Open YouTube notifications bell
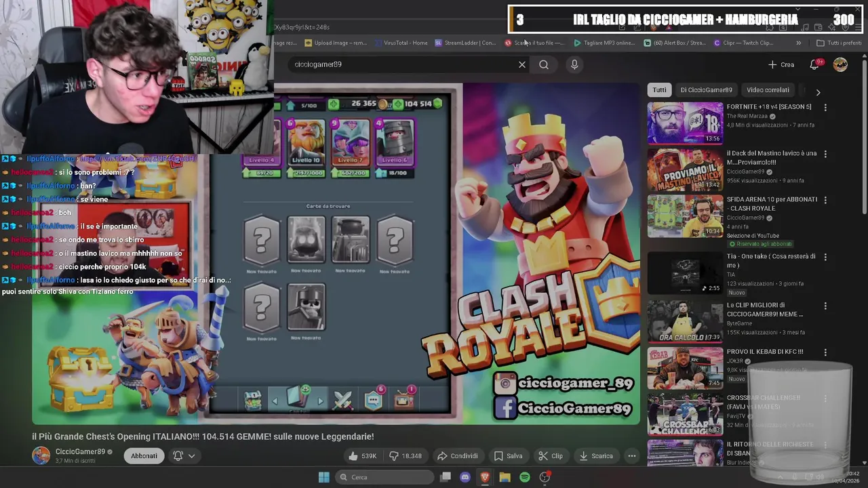 pyautogui.click(x=814, y=64)
